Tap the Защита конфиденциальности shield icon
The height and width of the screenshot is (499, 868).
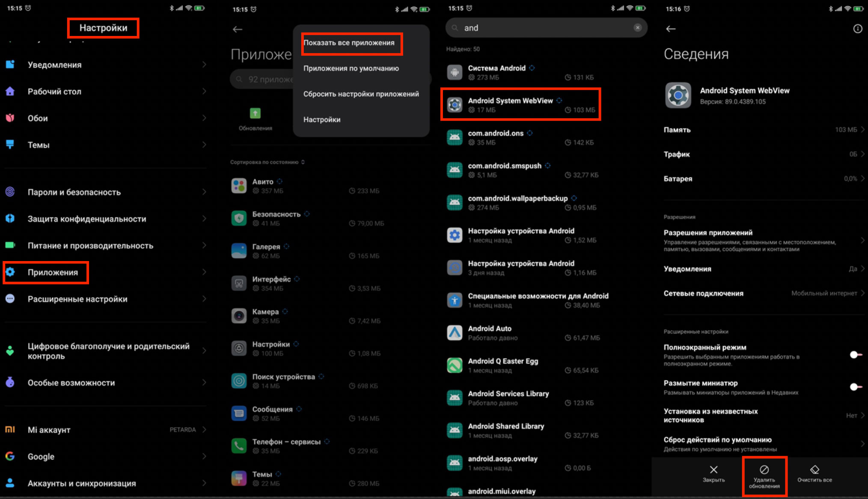[x=10, y=218]
